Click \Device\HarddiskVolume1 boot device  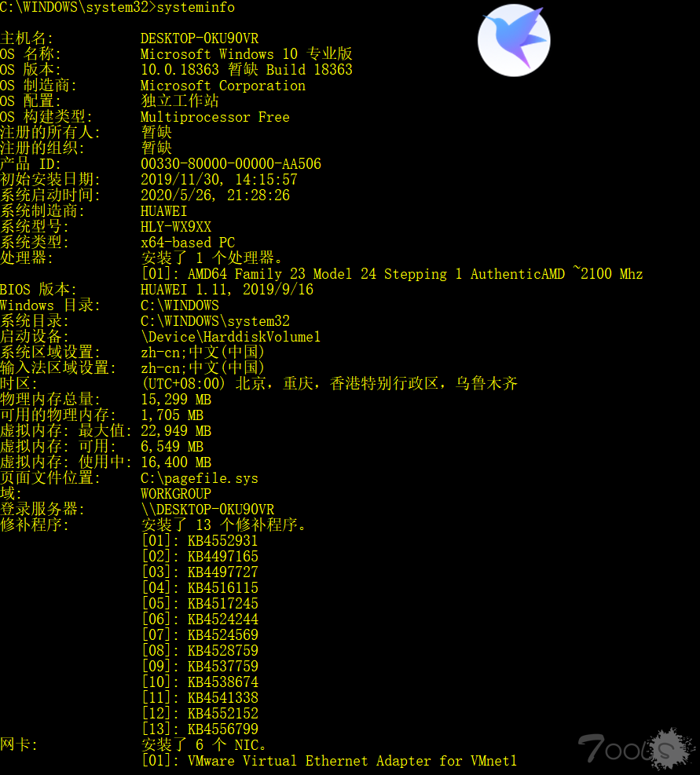point(230,337)
